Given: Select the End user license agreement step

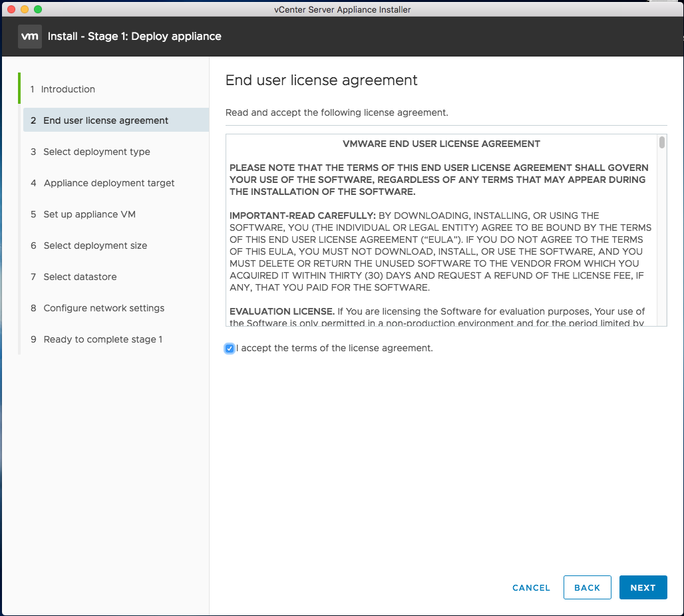Looking at the screenshot, I should [105, 120].
